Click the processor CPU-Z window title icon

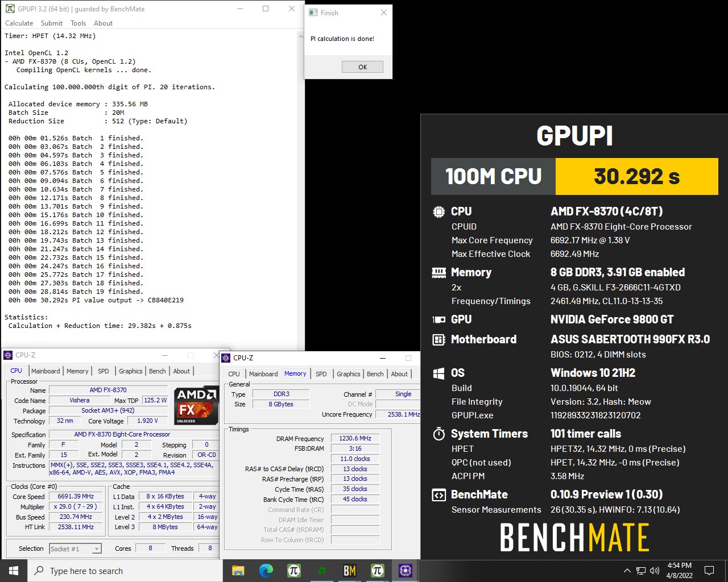click(9, 355)
